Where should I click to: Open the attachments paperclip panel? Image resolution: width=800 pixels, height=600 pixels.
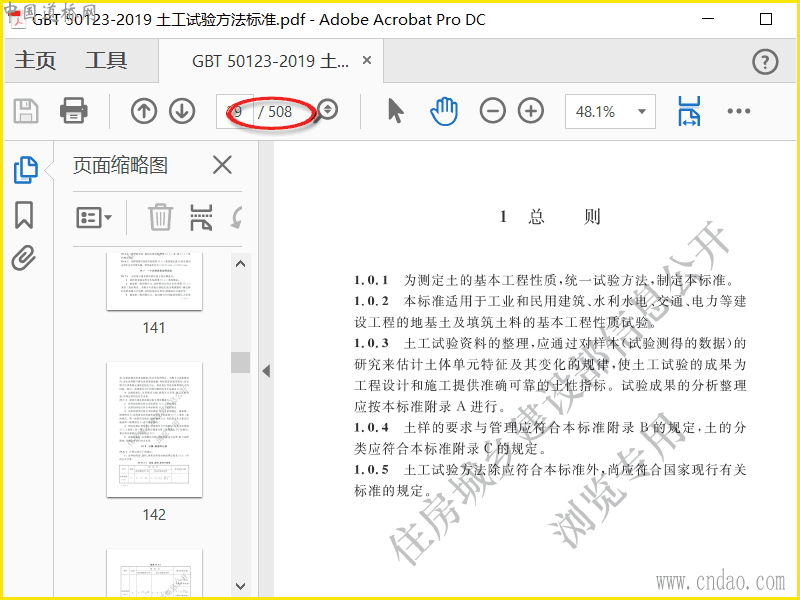pos(24,258)
